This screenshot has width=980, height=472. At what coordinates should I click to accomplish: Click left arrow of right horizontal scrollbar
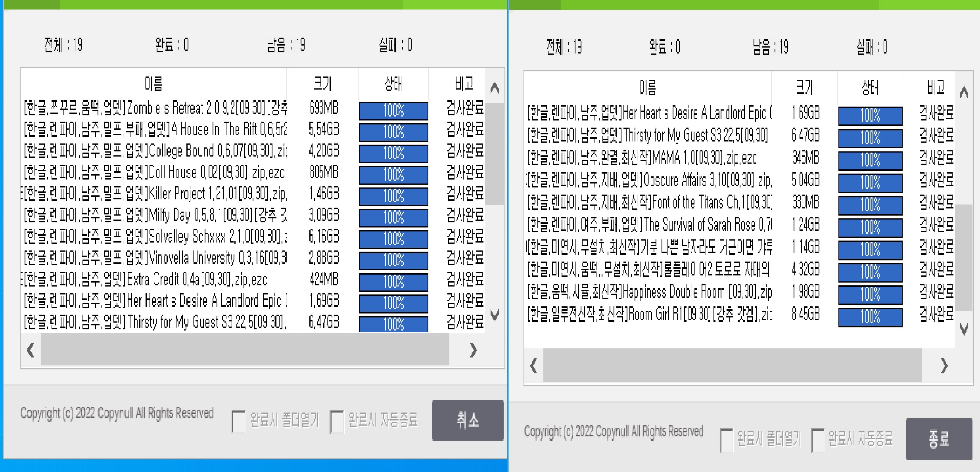click(x=533, y=366)
